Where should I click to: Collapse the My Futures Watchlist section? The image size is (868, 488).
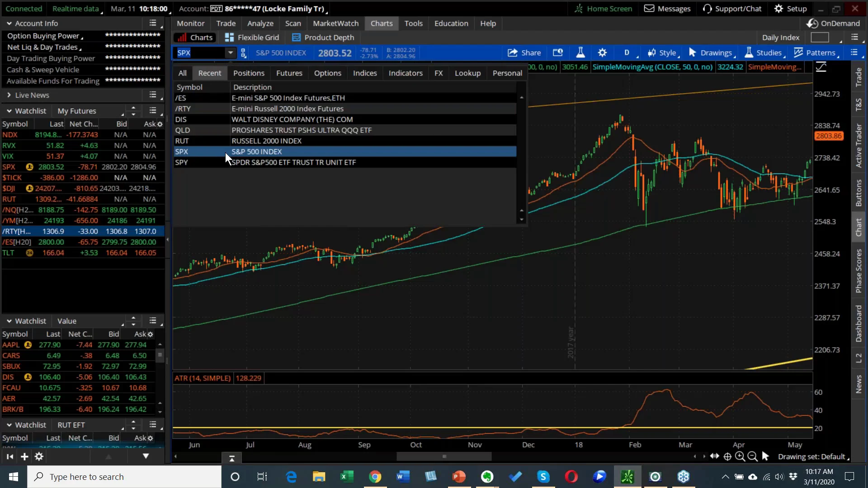pyautogui.click(x=9, y=111)
